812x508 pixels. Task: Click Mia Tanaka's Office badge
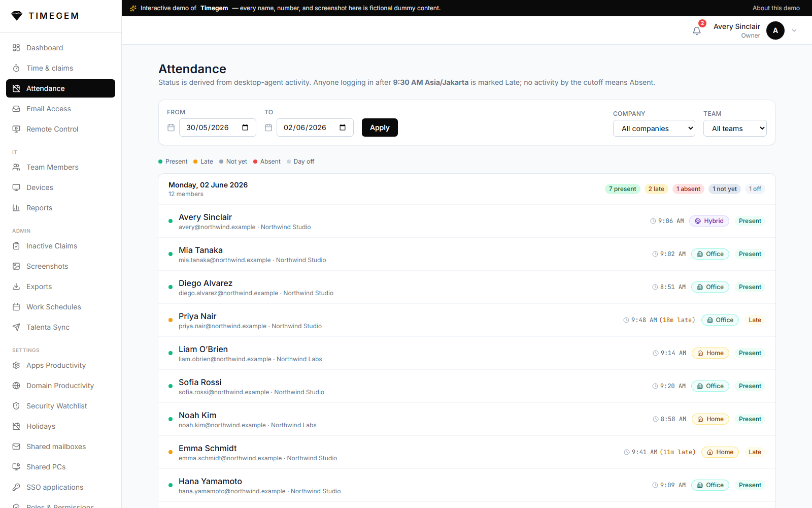(x=710, y=254)
